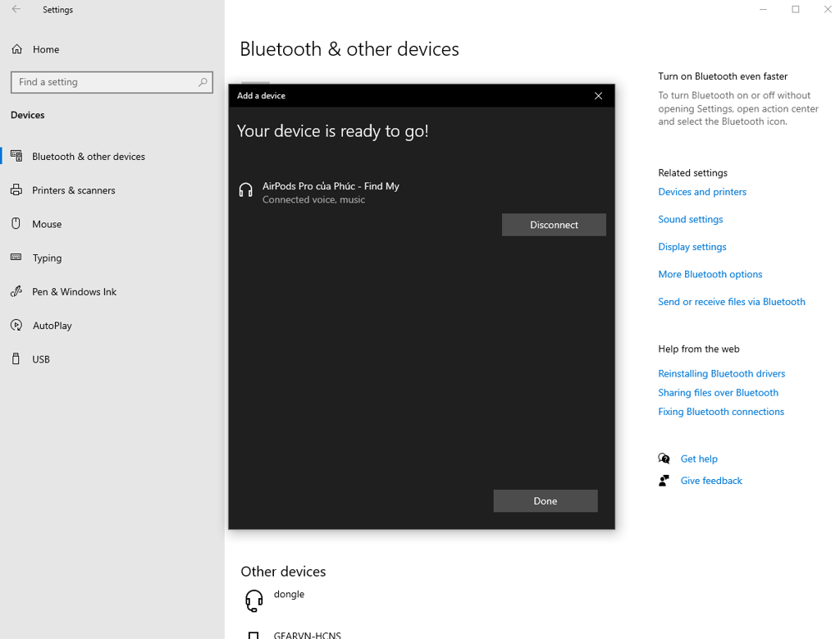Screen dimensions: 840x639
Task: Select the GEARVN-HCNS device entry
Action: point(307,635)
